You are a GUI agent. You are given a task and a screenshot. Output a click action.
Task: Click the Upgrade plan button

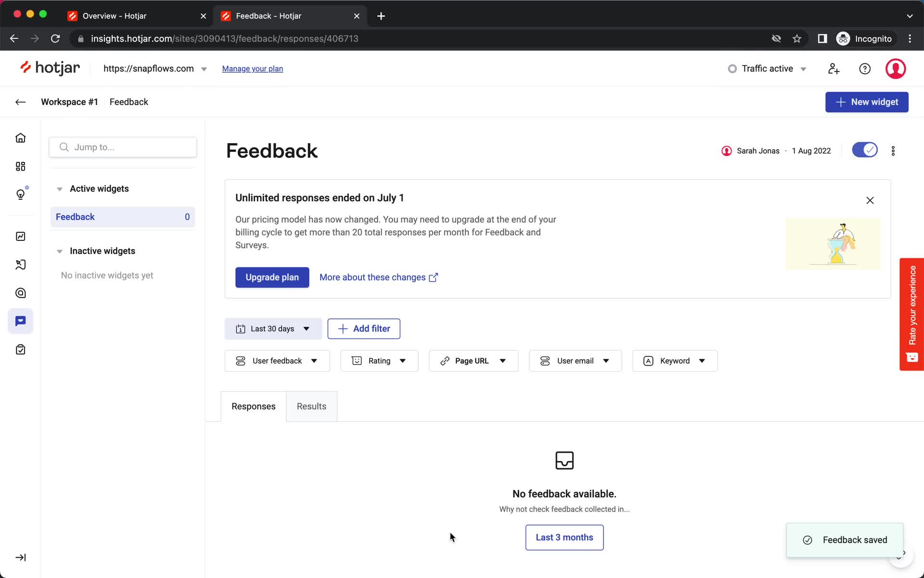(x=271, y=277)
